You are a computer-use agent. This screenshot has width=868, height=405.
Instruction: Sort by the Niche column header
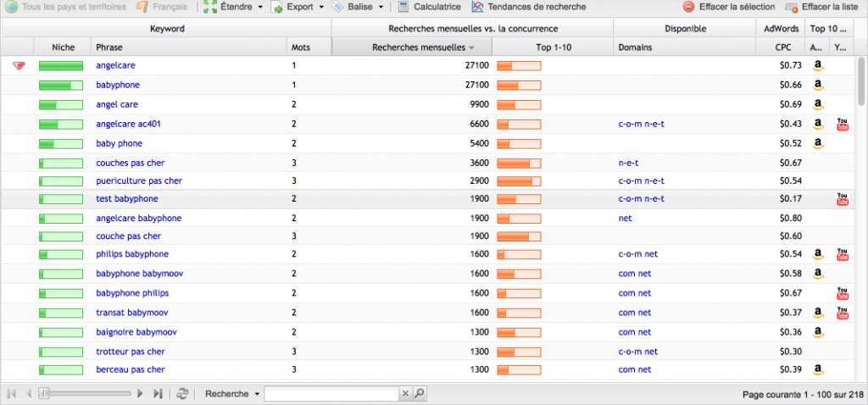(63, 47)
